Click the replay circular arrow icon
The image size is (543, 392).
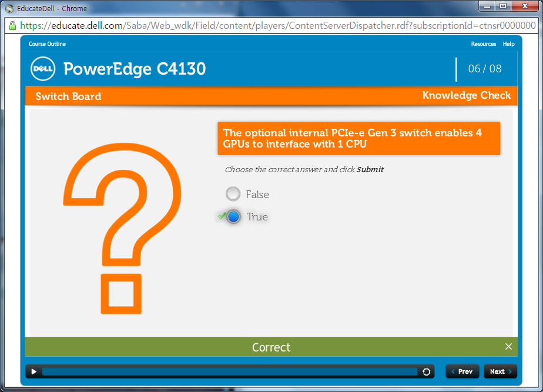click(x=427, y=371)
